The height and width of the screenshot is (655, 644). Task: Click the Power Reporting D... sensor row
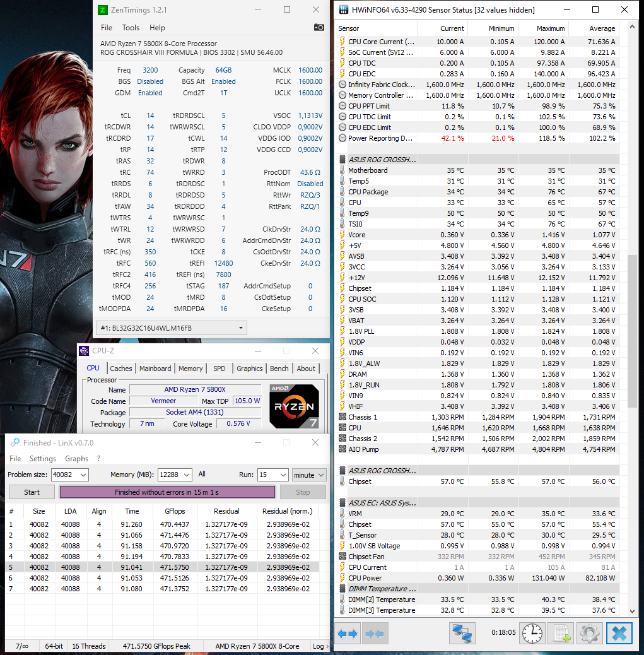click(478, 138)
